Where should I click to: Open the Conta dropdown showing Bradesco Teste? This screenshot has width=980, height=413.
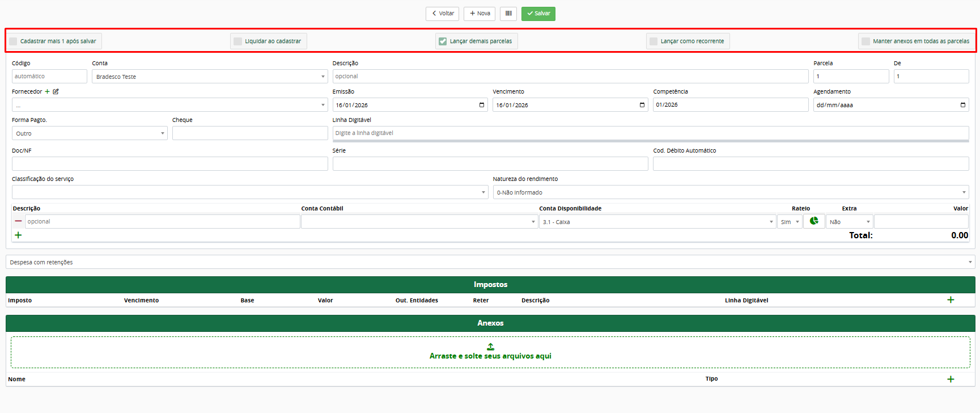(210, 77)
